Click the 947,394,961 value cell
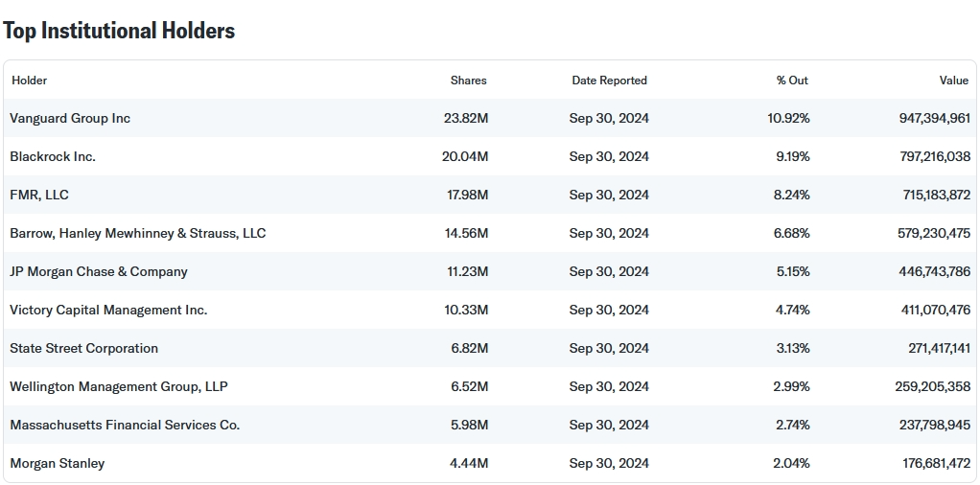The width and height of the screenshot is (980, 485). pos(934,118)
